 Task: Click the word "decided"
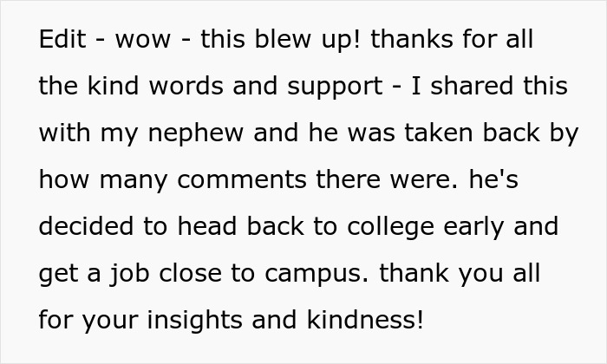(x=92, y=227)
